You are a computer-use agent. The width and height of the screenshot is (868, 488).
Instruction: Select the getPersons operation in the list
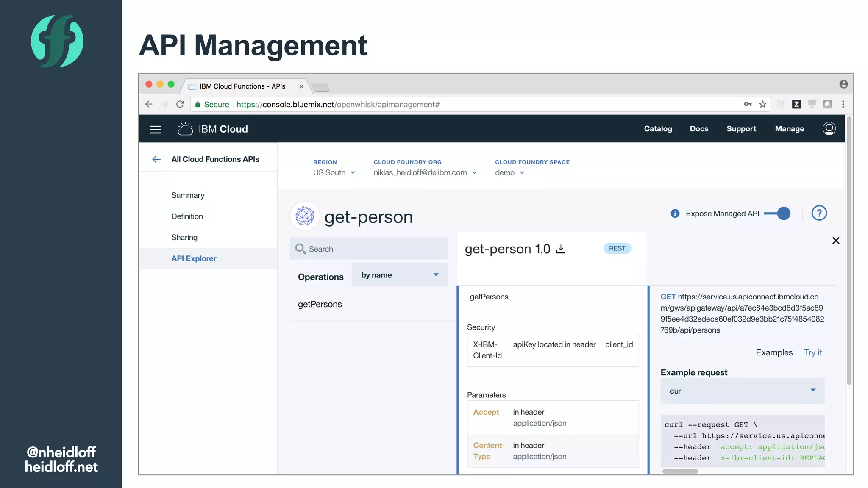(x=320, y=304)
